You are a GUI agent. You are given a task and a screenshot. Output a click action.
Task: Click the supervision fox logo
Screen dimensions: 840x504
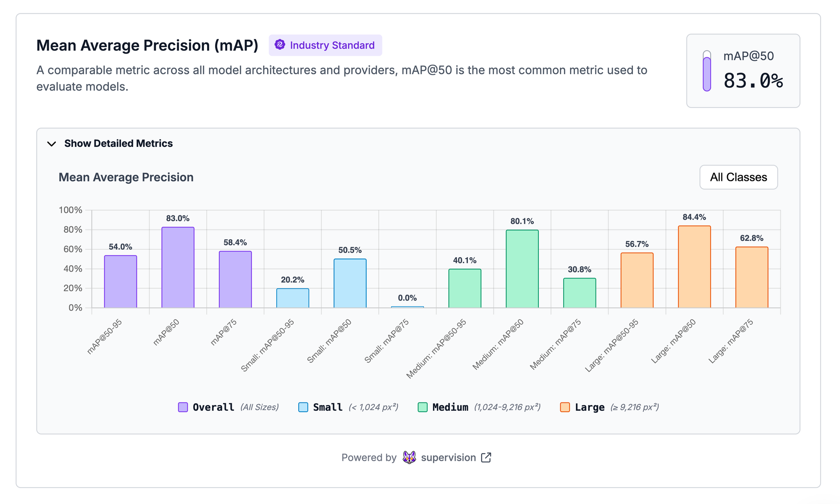point(409,457)
